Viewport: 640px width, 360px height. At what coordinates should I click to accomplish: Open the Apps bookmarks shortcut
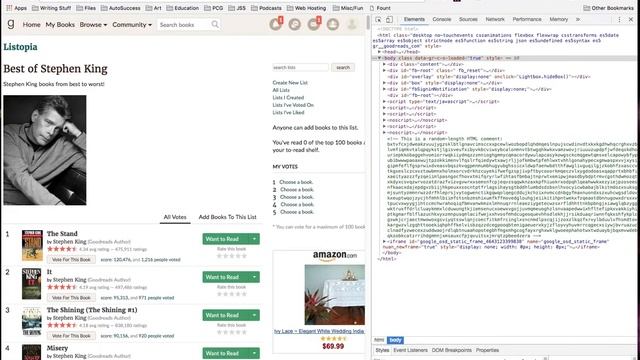[x=16, y=8]
